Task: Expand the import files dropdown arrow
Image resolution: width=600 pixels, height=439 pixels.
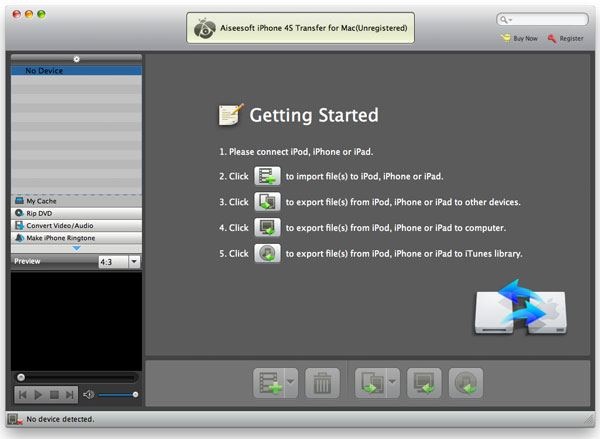Action: coord(291,383)
